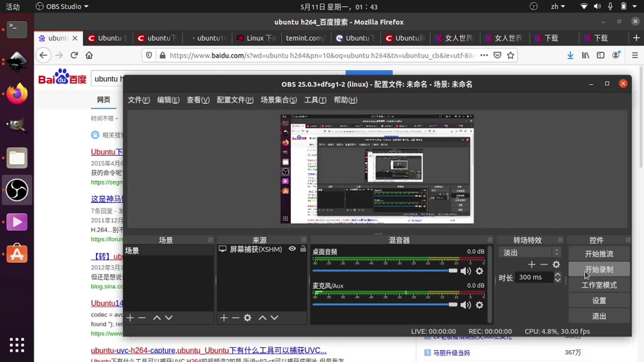Toggle 工作室模式 studio mode
Screen dimensions: 644x362
coord(599,285)
